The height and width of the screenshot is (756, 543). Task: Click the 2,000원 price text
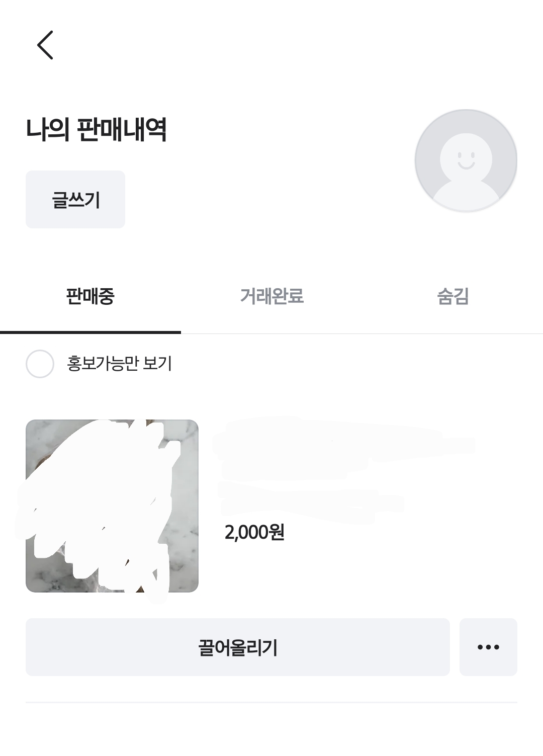tap(254, 532)
